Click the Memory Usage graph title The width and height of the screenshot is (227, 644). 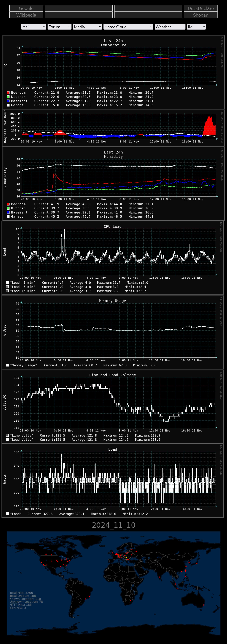(113, 301)
